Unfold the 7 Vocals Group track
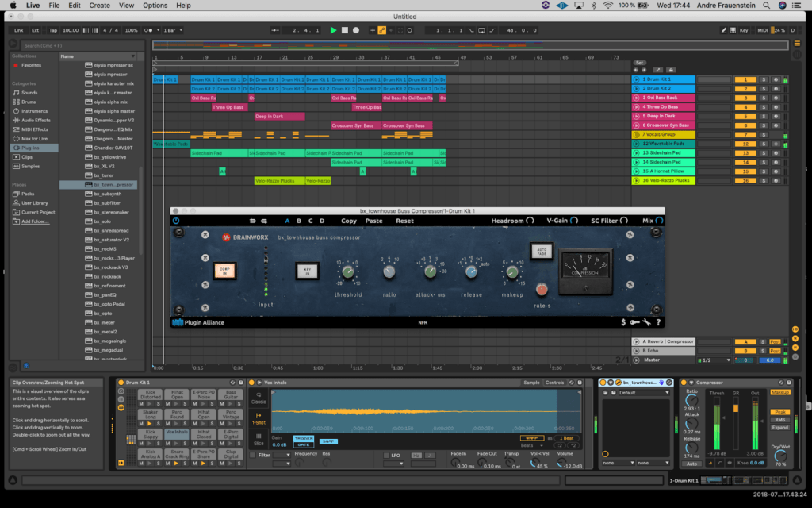 point(636,135)
